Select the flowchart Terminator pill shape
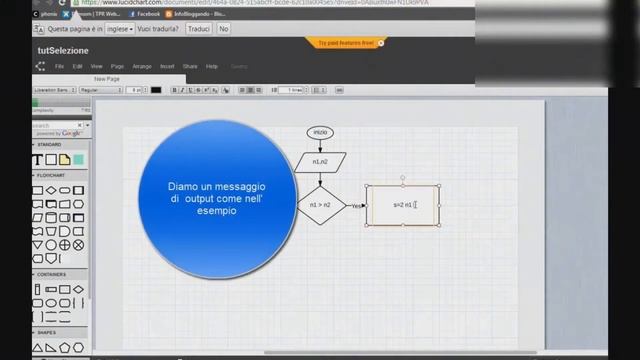This screenshot has height=360, width=640. pyautogui.click(x=64, y=190)
